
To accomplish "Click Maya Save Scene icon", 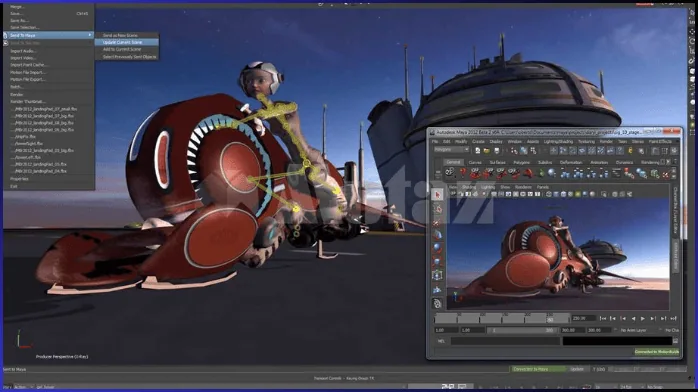I will (x=496, y=151).
